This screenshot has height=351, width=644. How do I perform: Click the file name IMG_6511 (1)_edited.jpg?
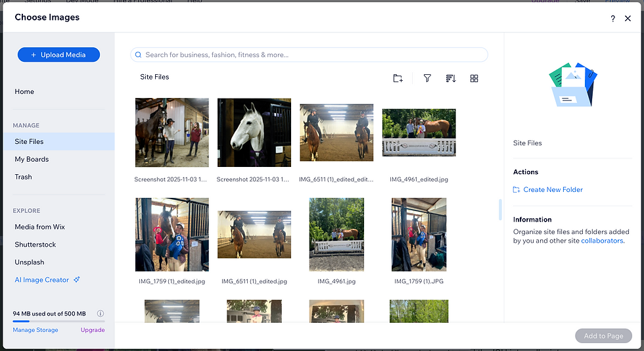pos(254,281)
